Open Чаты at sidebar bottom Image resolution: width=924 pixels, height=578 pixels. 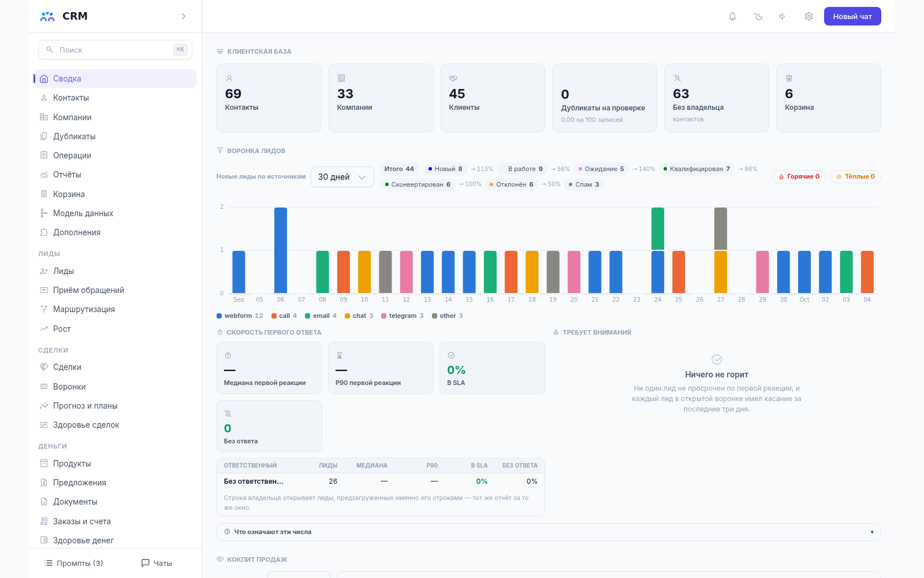tap(157, 563)
